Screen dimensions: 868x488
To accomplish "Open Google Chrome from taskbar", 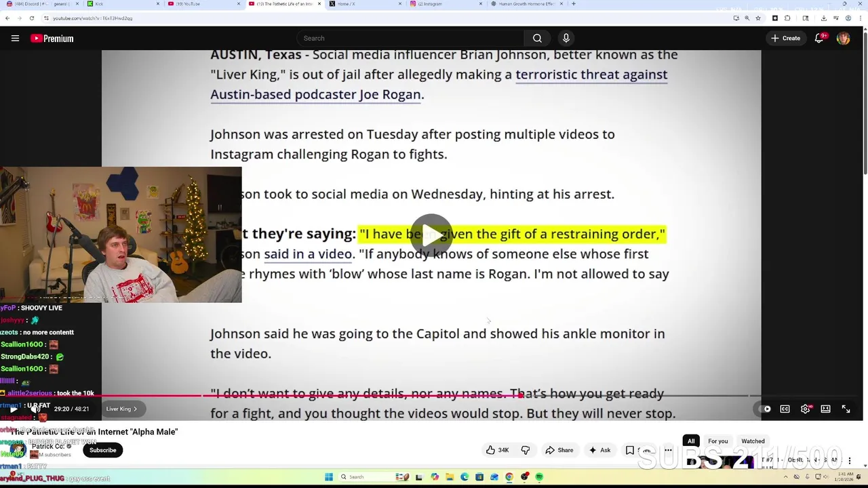I will (509, 477).
